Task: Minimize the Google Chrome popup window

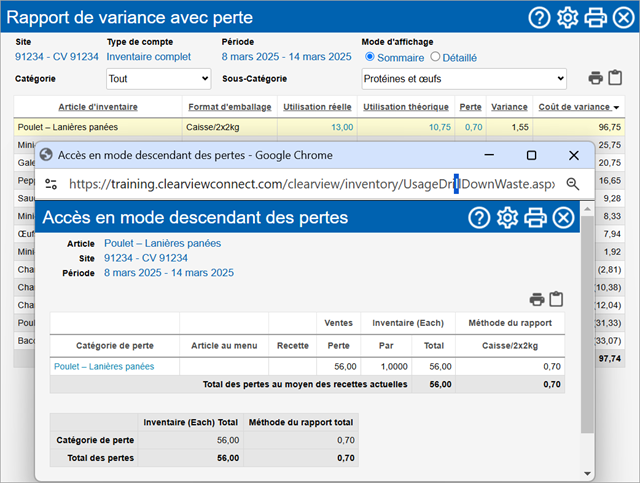Action: pos(489,155)
